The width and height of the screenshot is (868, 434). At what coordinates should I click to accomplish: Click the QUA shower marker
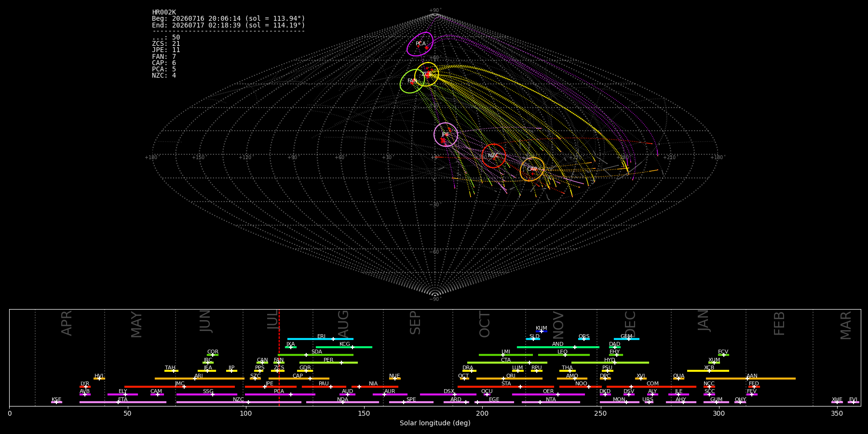(678, 379)
